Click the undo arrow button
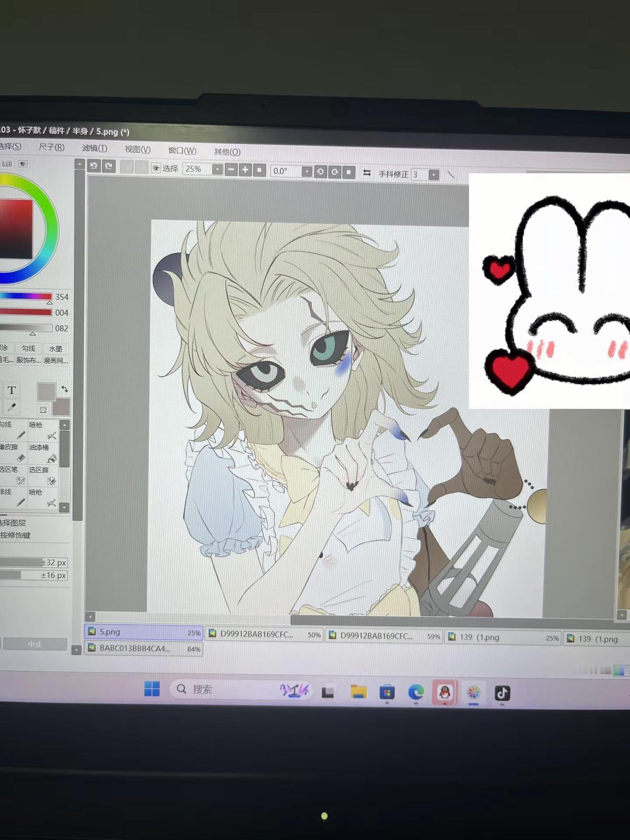This screenshot has width=630, height=840. pyautogui.click(x=94, y=166)
